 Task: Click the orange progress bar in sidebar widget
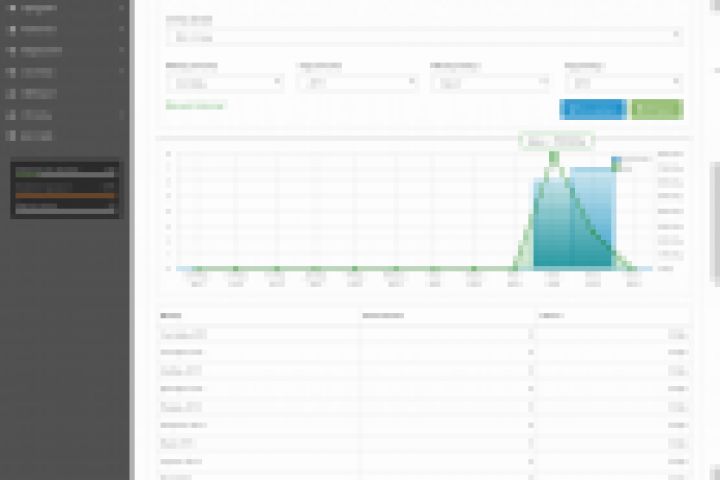65,196
